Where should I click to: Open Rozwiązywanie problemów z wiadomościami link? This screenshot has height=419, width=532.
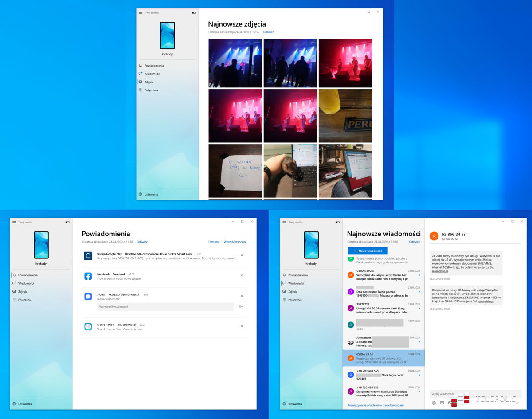[376, 405]
